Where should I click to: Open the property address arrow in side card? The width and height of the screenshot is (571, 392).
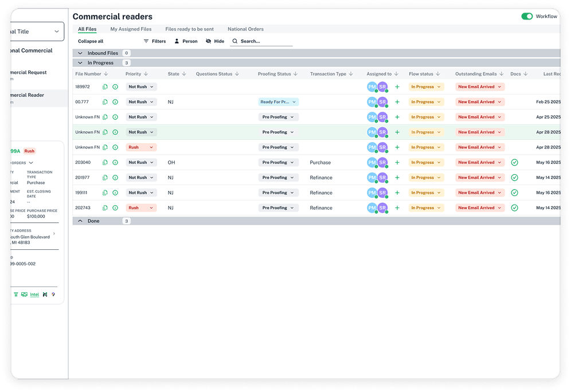click(54, 234)
